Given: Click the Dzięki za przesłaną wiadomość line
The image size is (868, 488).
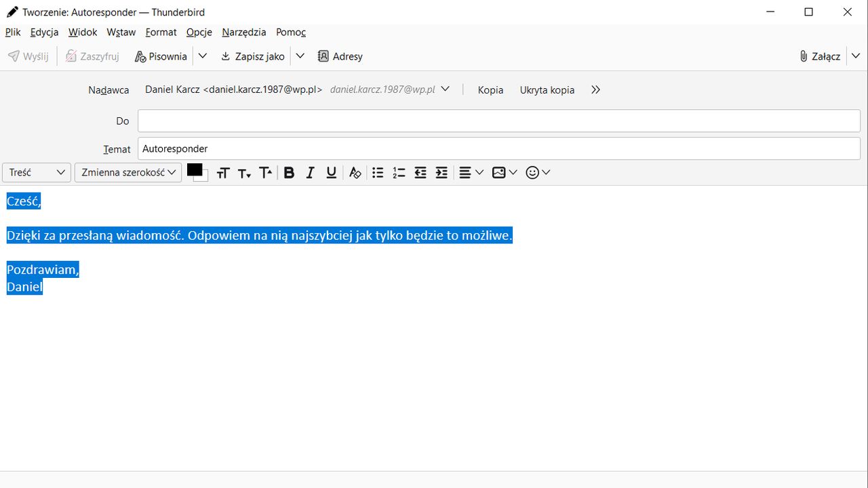Looking at the screenshot, I should (259, 235).
